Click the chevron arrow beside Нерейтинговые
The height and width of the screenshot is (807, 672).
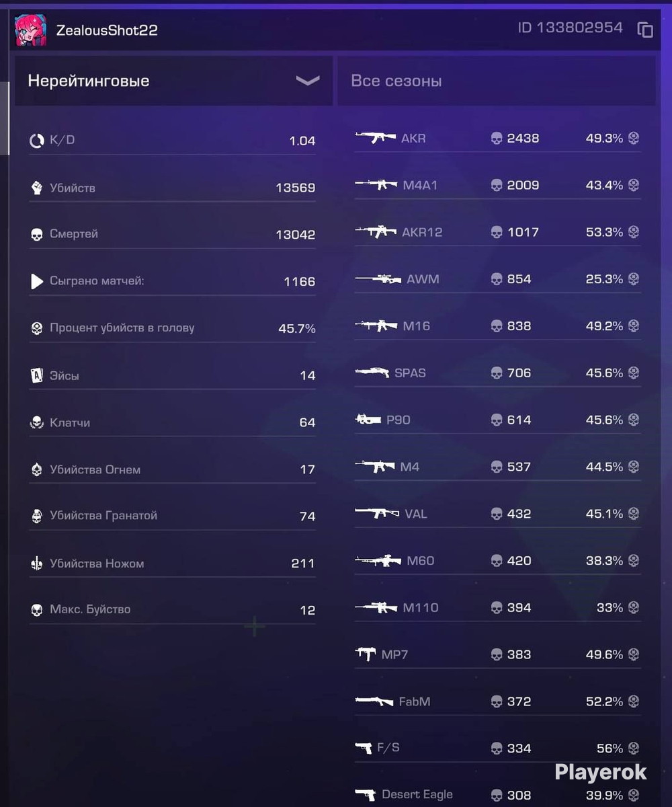tap(308, 81)
